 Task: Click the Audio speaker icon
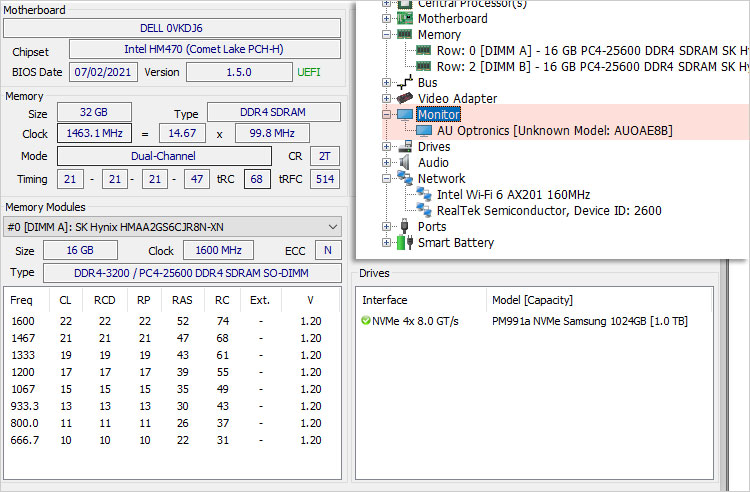tap(405, 162)
